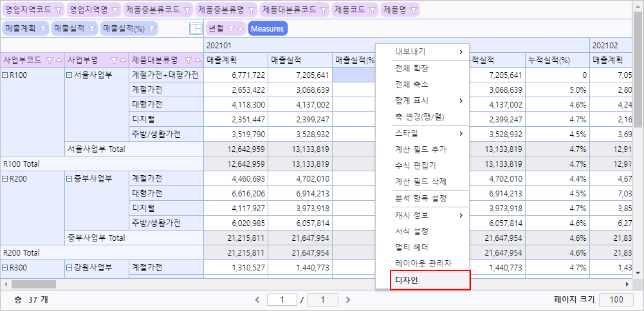Click filter icon on 매출계획 measure chip
Screen dimensions: 644x311
coord(43,29)
